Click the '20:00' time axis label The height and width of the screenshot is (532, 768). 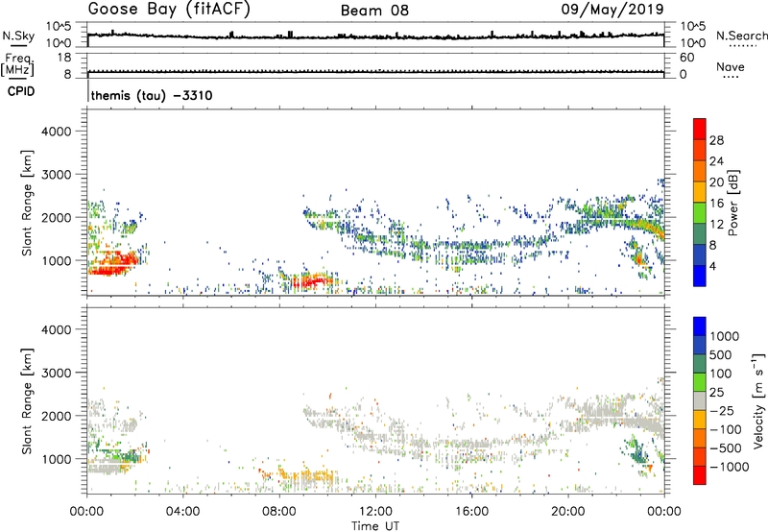567,512
